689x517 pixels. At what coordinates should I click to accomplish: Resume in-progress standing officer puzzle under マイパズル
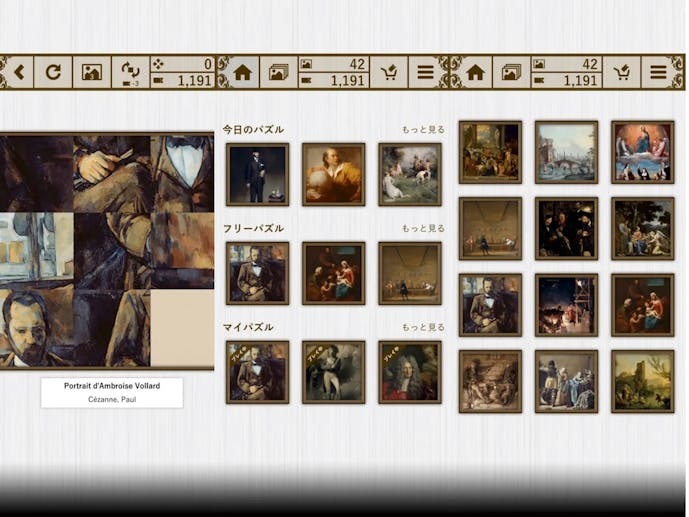click(334, 372)
